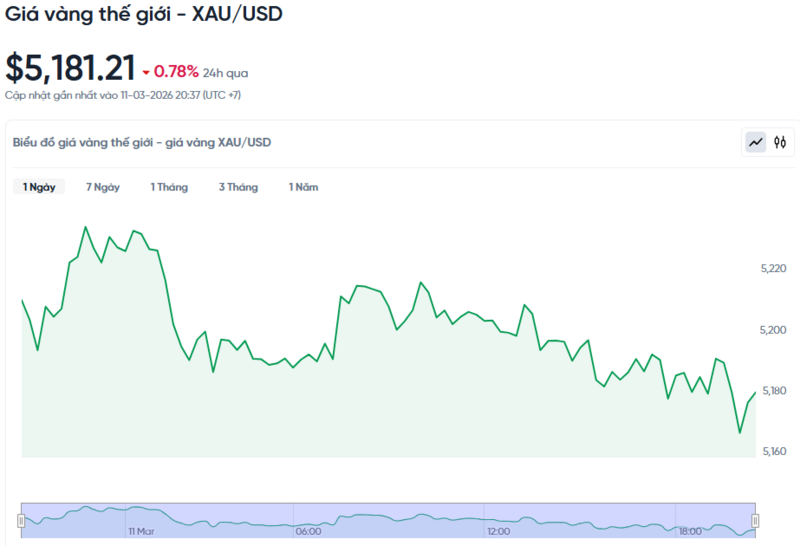Click the 5,160 price axis label
Screen dimensions: 800x546
click(775, 452)
